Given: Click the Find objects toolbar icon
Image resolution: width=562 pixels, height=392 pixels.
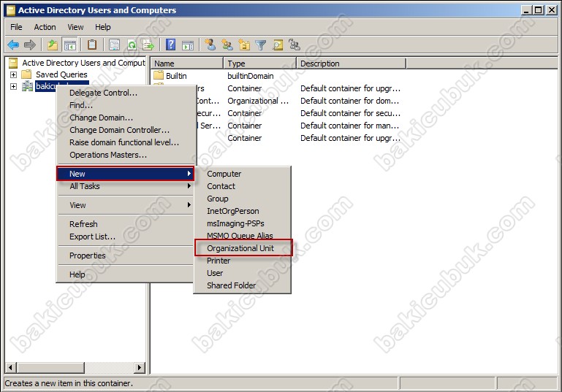Looking at the screenshot, I should 278,45.
